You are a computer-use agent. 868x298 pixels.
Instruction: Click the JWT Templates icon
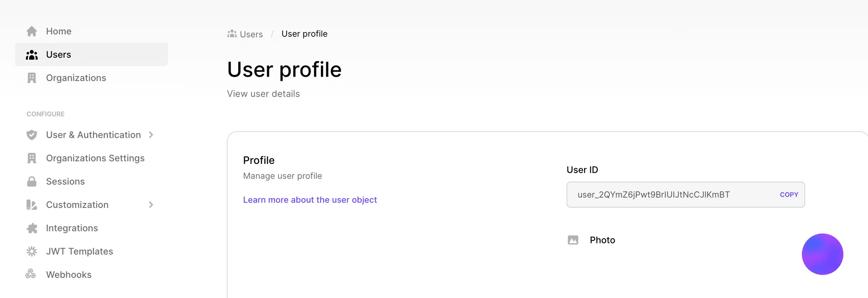coord(31,251)
